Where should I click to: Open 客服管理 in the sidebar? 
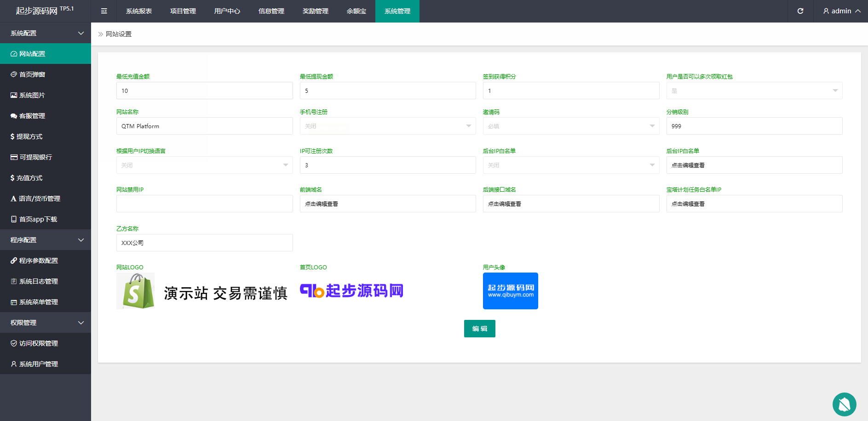(x=32, y=116)
